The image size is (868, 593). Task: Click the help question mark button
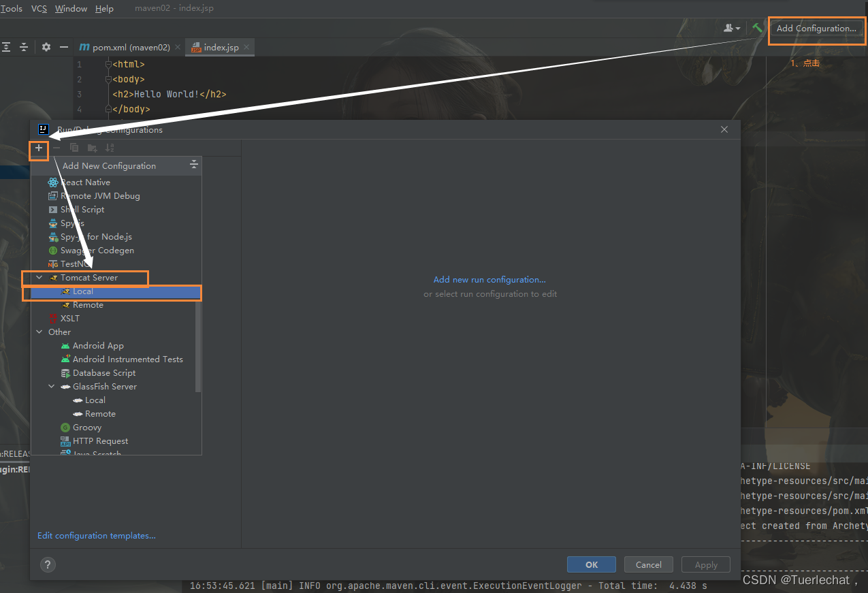pos(48,564)
